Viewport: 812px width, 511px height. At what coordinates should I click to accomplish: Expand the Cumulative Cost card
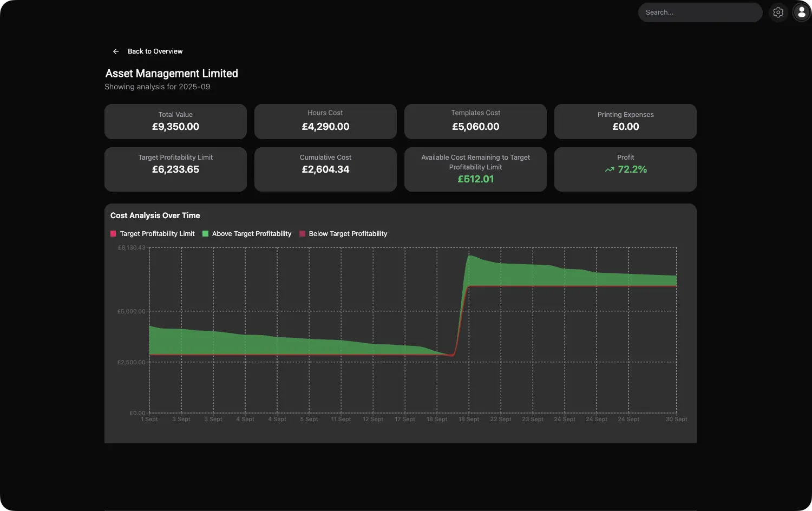(x=325, y=169)
